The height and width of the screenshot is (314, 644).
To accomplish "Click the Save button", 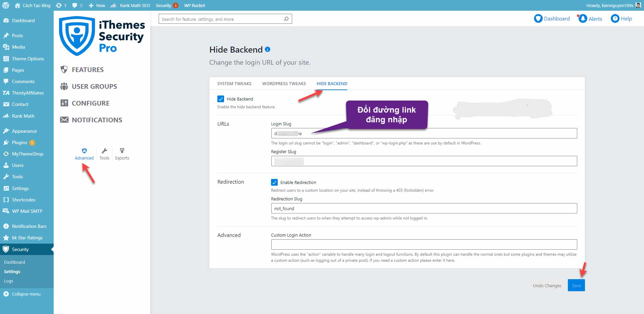I will (x=576, y=286).
